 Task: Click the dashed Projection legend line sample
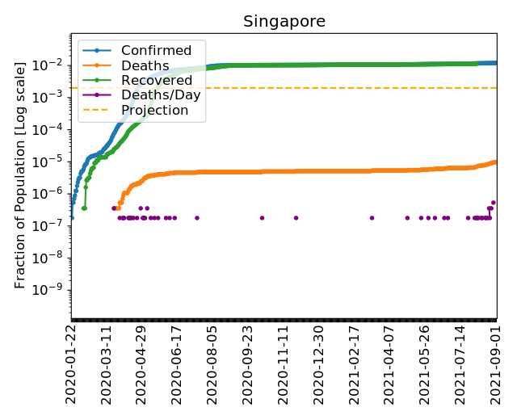96,109
